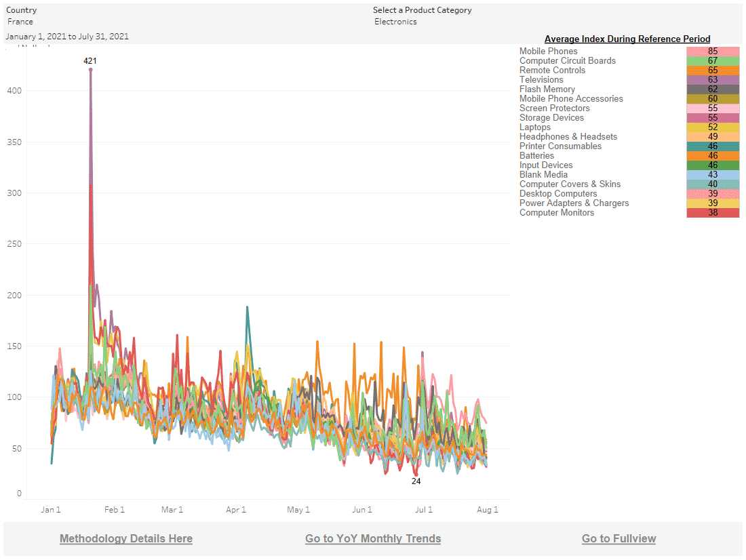This screenshot has height=560, width=746.
Task: Click the Remote Controls legend label
Action: 552,71
